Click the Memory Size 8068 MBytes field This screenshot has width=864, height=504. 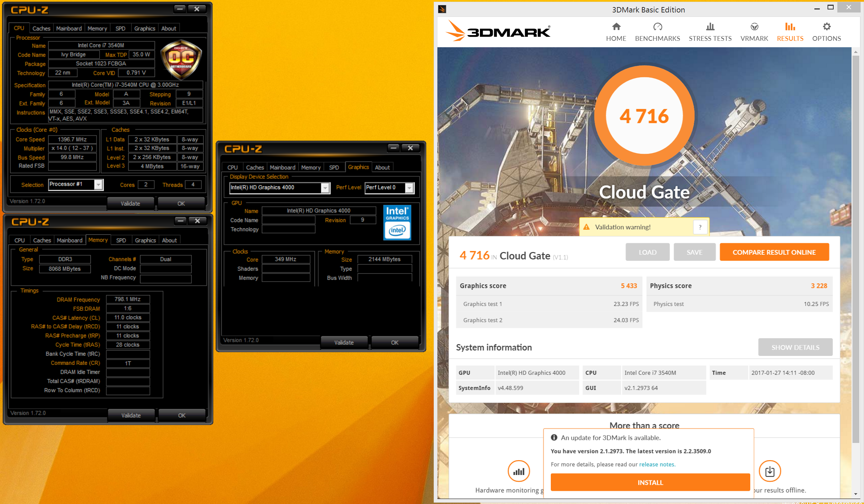(x=65, y=269)
